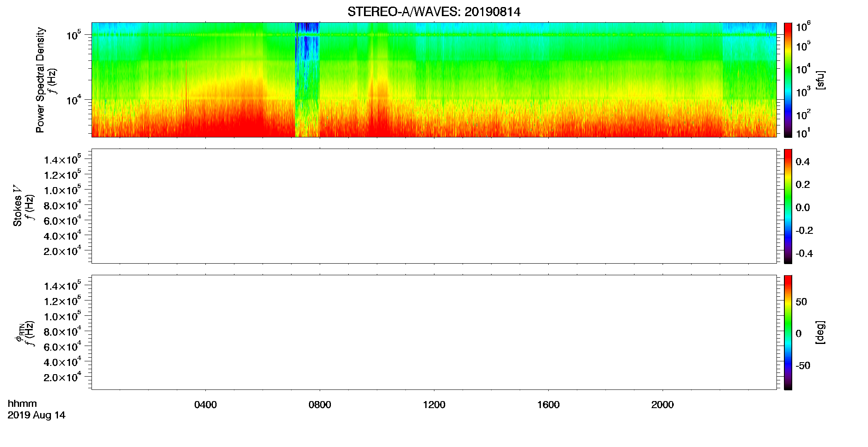This screenshot has height=447, width=868.
Task: Click the blue data dropout in spectrogram
Action: click(307, 80)
